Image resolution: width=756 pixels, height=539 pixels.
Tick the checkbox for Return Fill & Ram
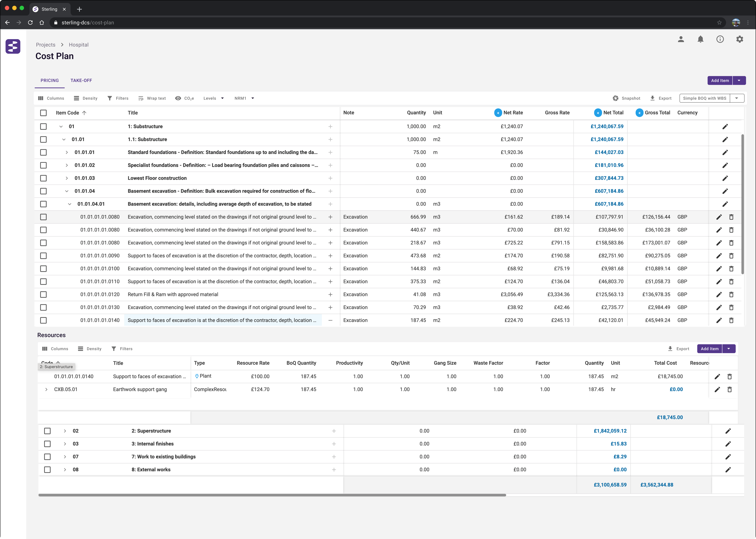pos(43,294)
